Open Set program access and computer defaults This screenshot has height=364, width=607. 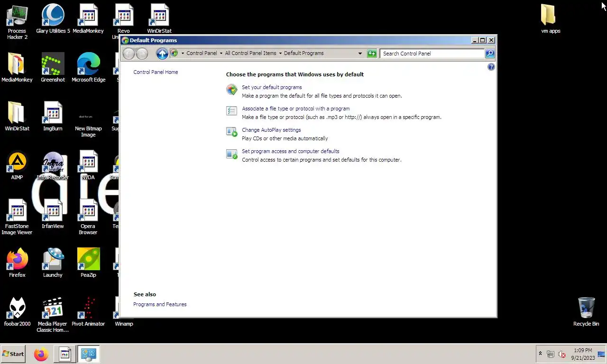291,151
